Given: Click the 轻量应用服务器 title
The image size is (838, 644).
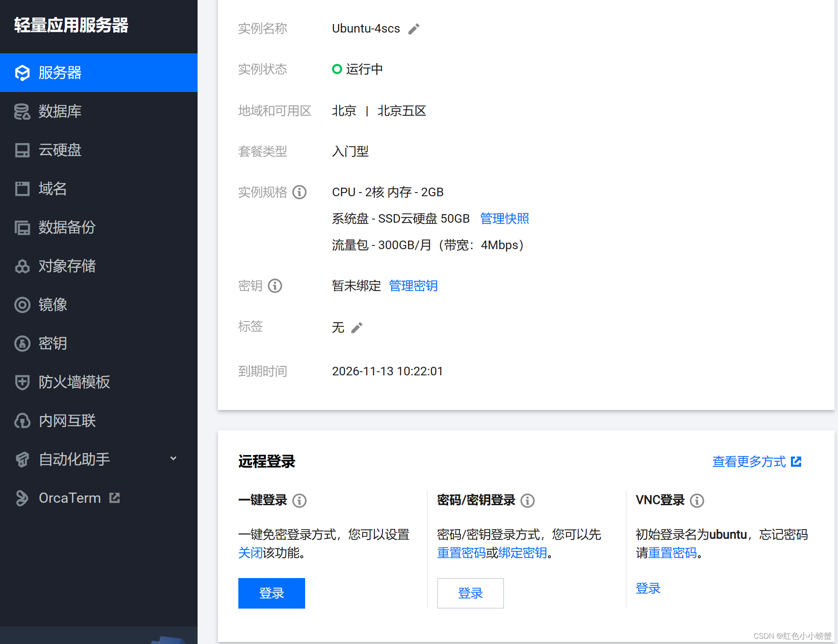Looking at the screenshot, I should [71, 25].
